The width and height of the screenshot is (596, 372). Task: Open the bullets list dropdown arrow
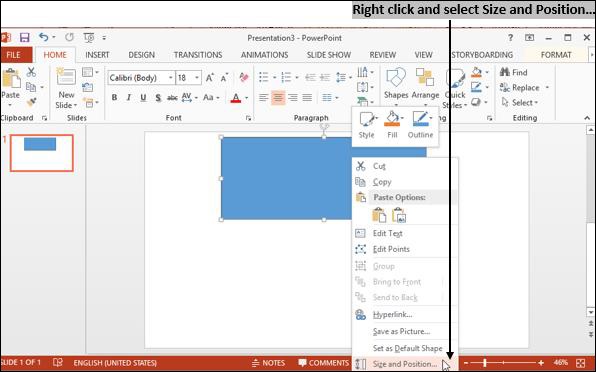[x=274, y=78]
